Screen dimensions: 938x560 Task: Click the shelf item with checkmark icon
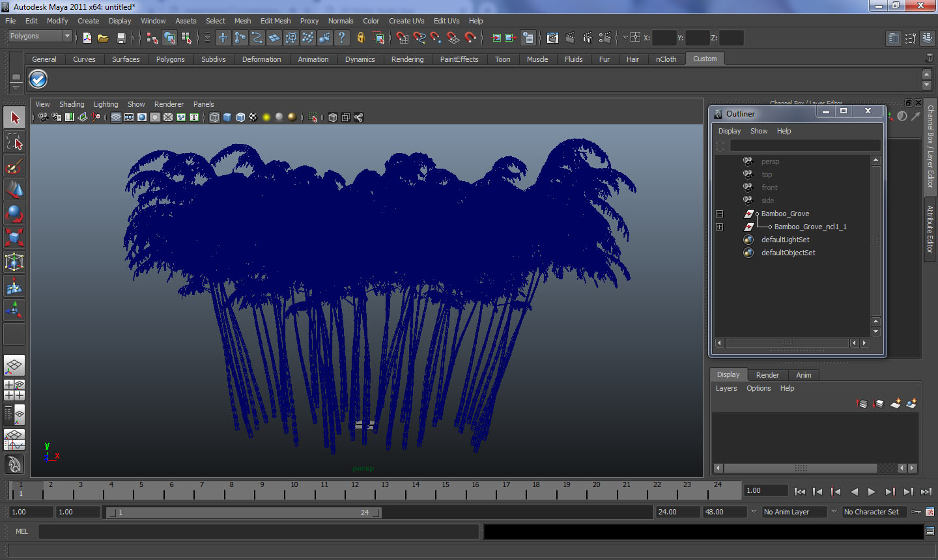(38, 79)
